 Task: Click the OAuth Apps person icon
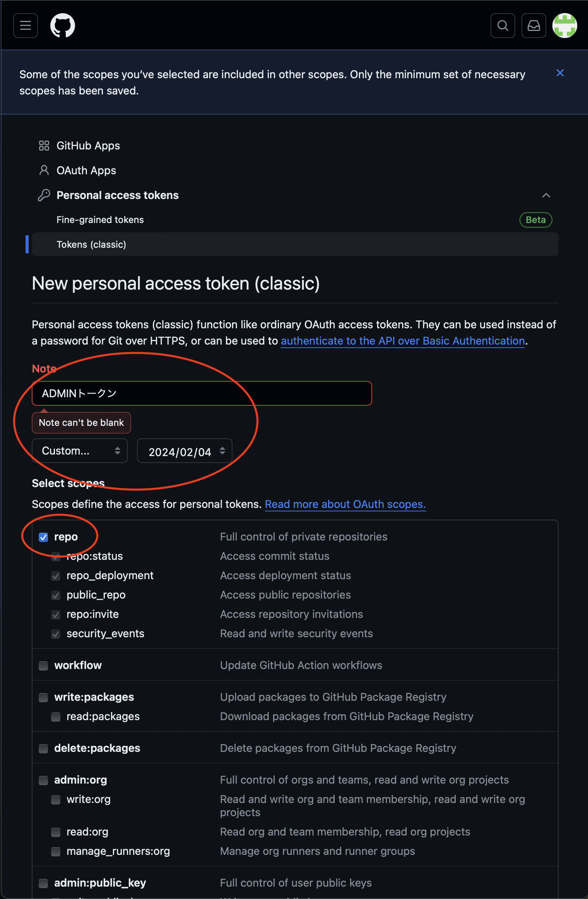(44, 170)
